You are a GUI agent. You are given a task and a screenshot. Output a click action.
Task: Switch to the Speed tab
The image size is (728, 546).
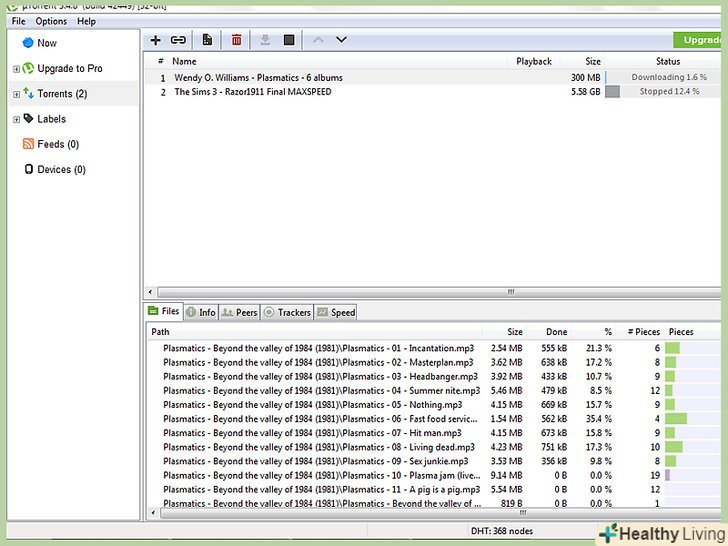click(x=336, y=312)
